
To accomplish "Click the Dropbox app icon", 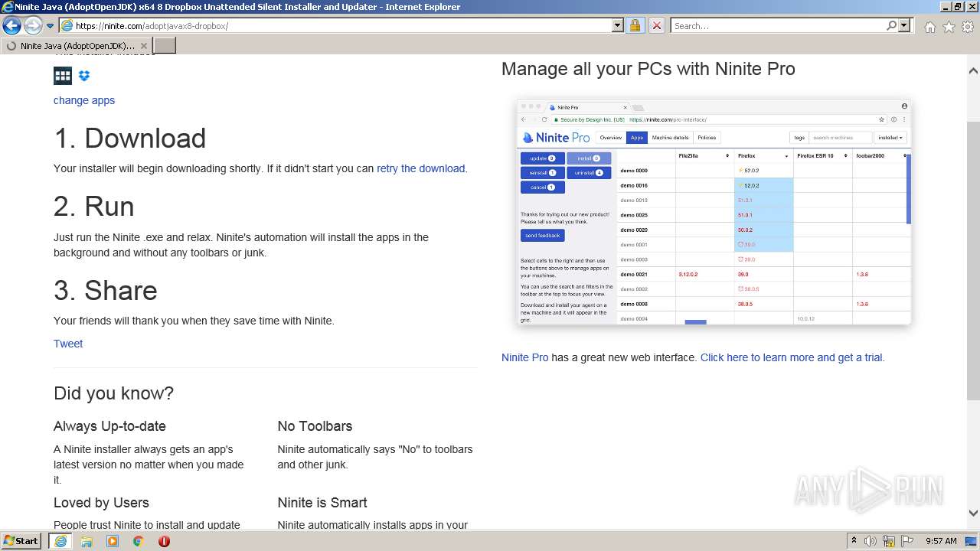I will click(84, 76).
